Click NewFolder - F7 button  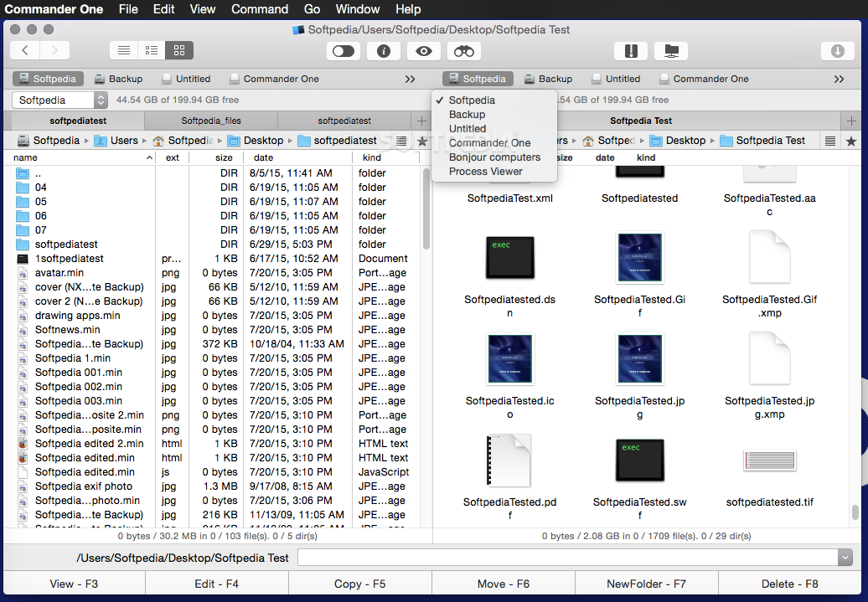tap(647, 584)
